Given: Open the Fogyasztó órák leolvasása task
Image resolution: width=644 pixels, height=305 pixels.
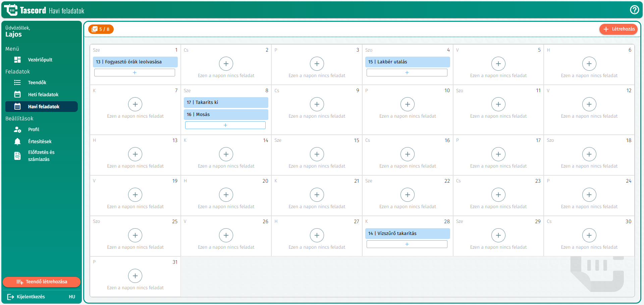Looking at the screenshot, I should coord(135,62).
